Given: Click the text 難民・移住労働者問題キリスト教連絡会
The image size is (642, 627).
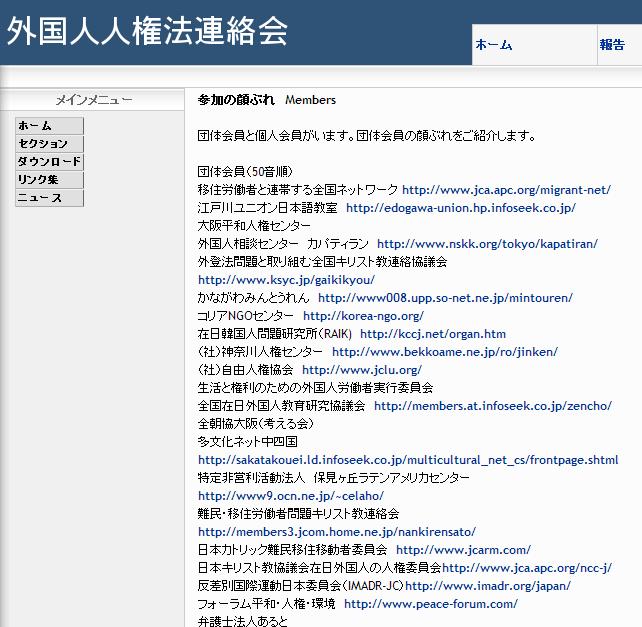Looking at the screenshot, I should [x=298, y=514].
